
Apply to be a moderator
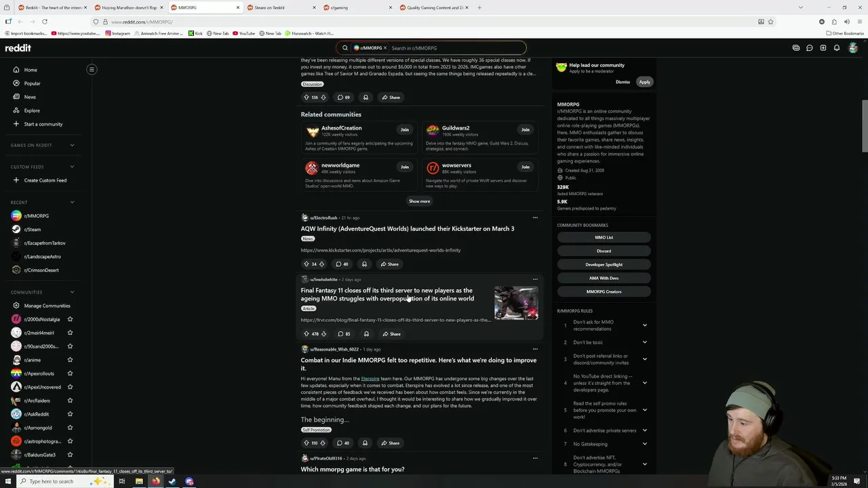coord(644,82)
